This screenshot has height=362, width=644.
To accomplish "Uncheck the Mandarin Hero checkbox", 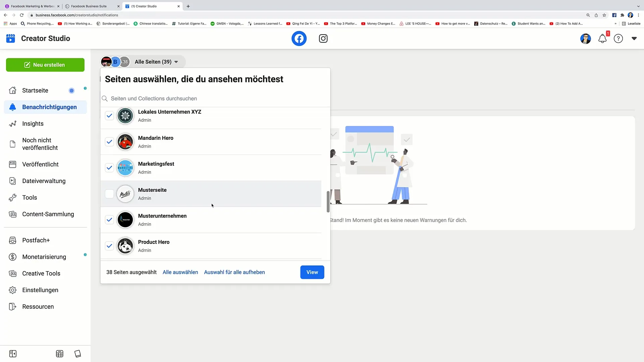I will pos(109,142).
